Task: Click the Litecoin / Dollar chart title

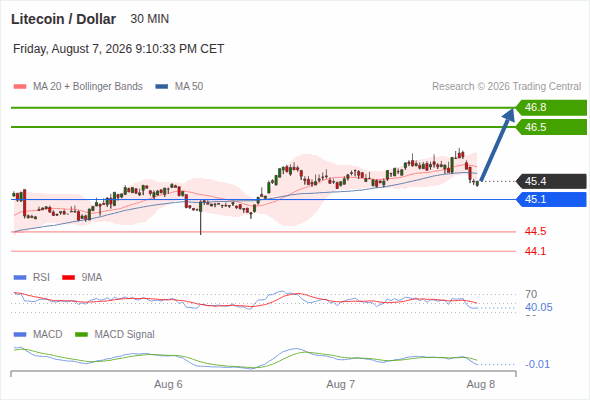Action: pyautogui.click(x=64, y=19)
